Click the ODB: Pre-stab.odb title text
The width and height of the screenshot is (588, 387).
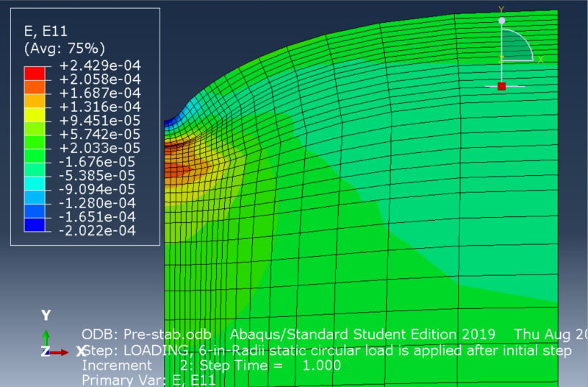[x=146, y=334]
